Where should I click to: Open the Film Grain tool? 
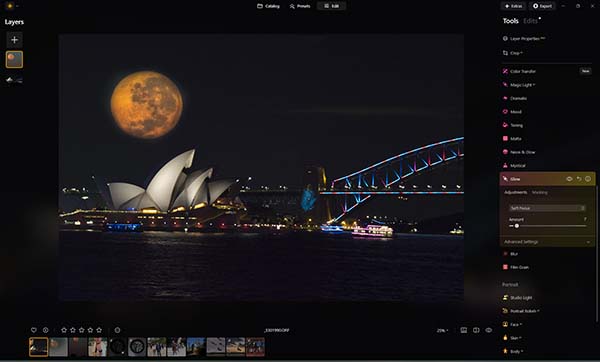(519, 267)
